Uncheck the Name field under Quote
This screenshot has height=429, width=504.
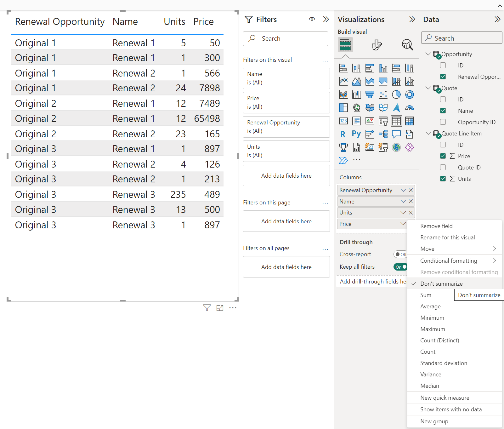[x=443, y=111]
